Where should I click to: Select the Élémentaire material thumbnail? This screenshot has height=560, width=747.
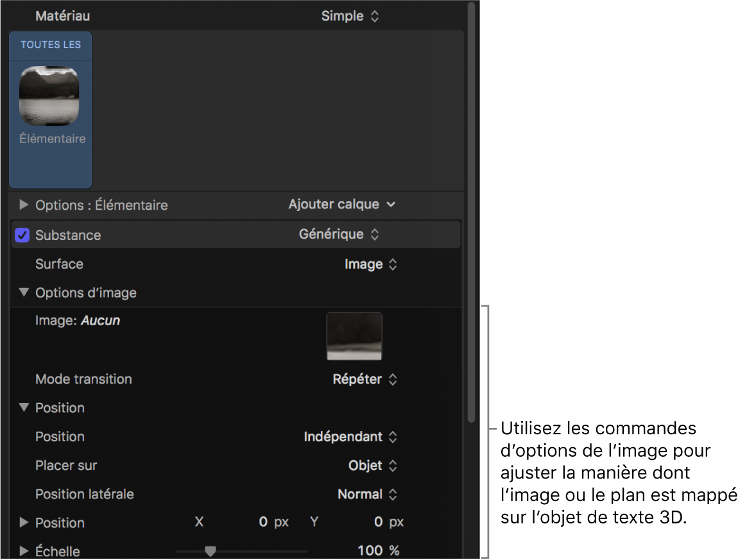click(49, 96)
